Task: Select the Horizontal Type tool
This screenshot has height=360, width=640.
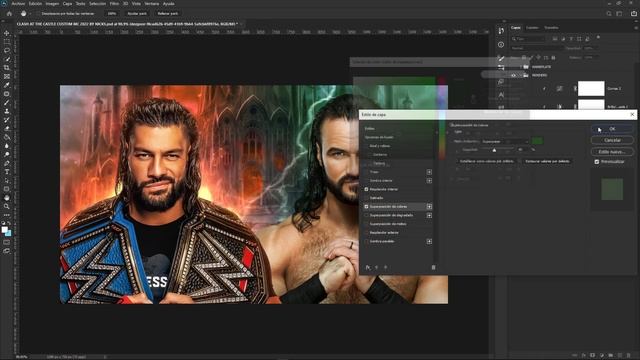Action: 7,172
